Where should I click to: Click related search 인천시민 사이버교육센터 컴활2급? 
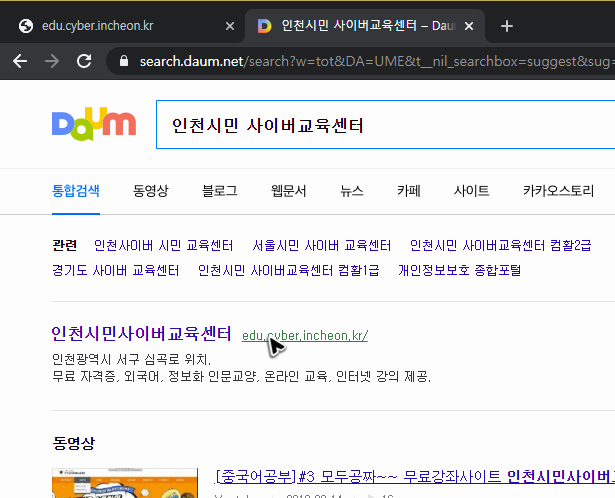(x=500, y=245)
